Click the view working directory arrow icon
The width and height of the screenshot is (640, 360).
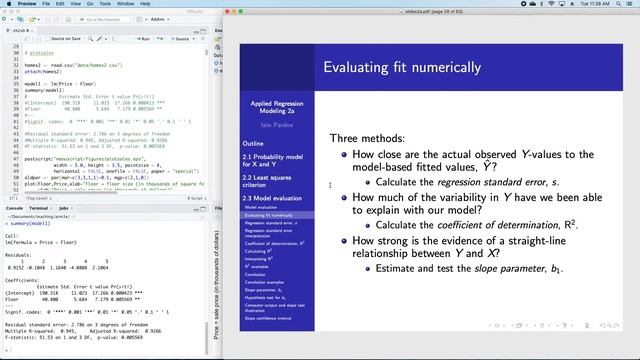pos(73,217)
